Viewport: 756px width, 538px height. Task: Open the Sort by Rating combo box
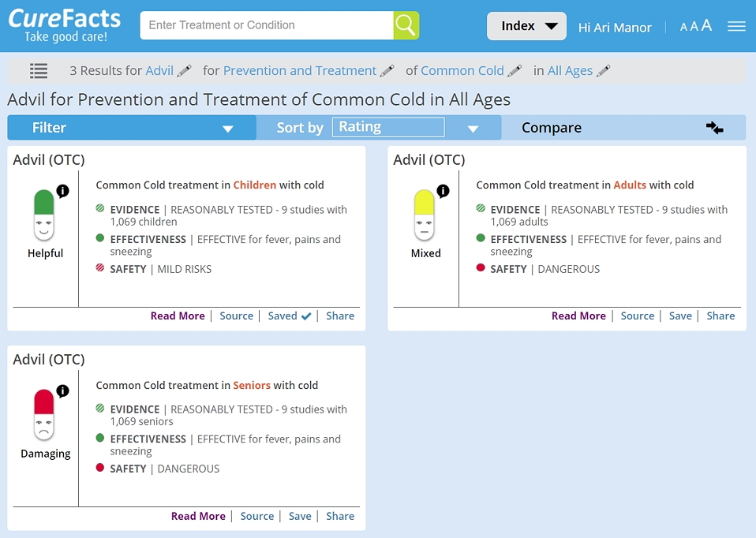(388, 127)
